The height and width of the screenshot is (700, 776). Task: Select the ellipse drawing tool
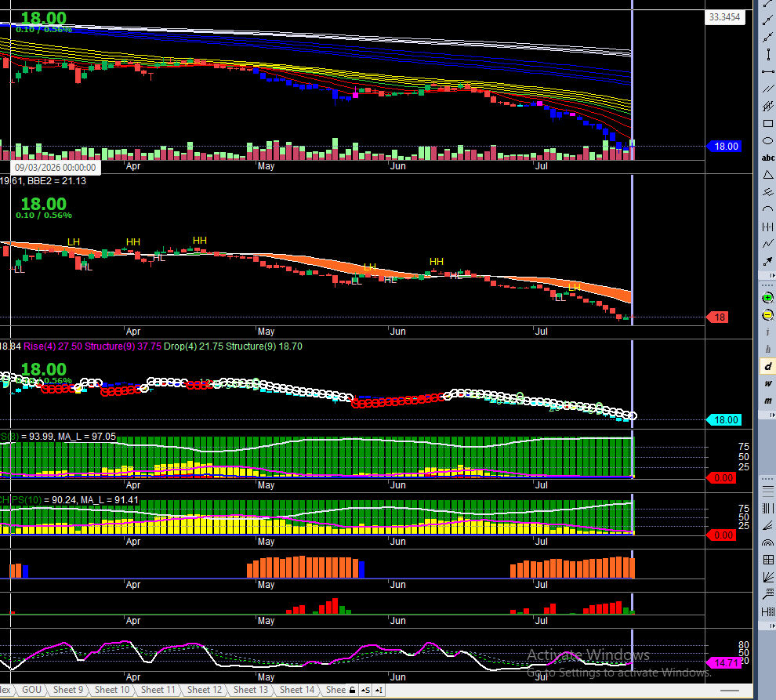pos(768,141)
